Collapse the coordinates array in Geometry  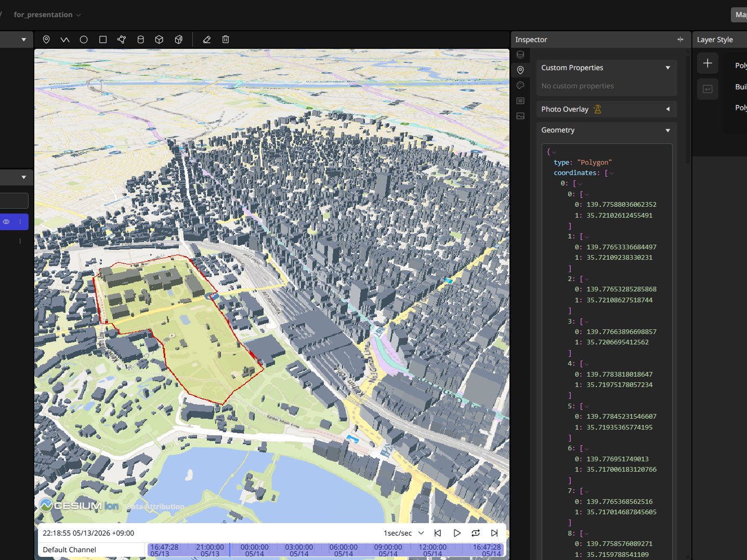[x=612, y=173]
